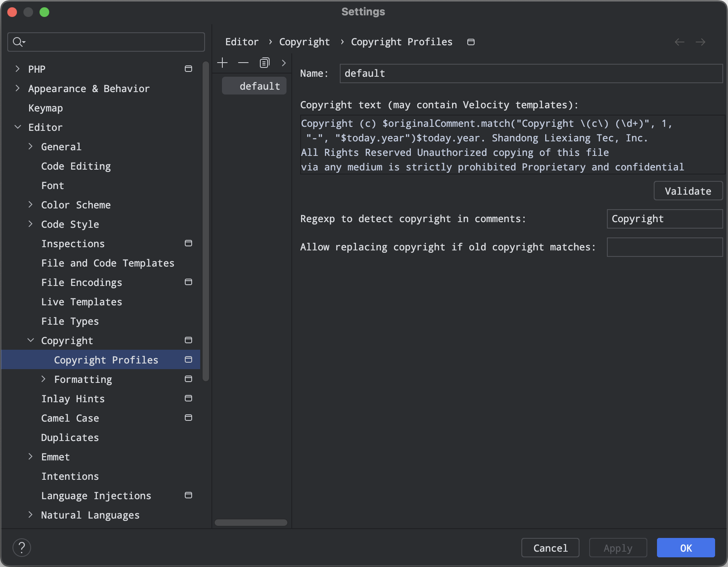Remove the selected profile with minus icon
The image size is (728, 567).
[243, 63]
